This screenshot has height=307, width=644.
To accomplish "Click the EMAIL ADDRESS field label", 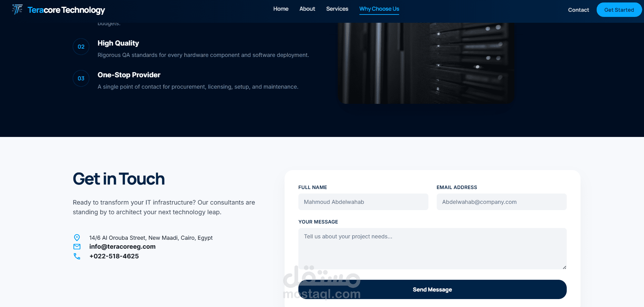I will (457, 187).
